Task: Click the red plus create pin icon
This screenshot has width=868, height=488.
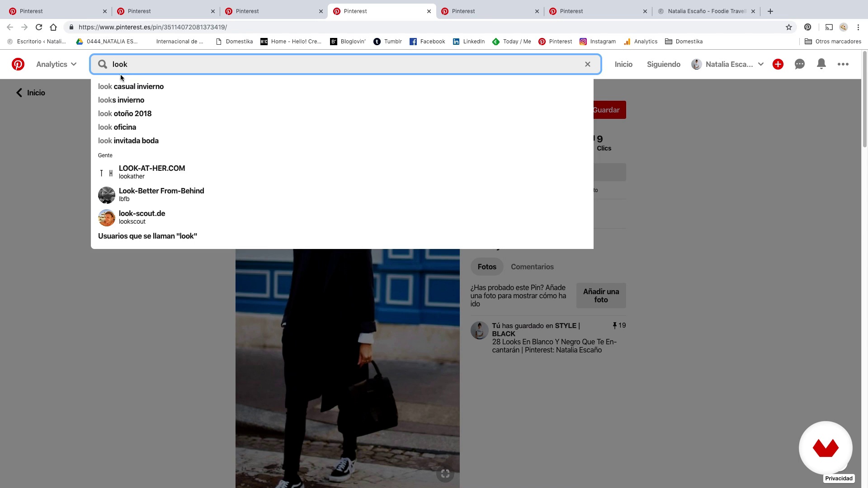Action: 778,64
